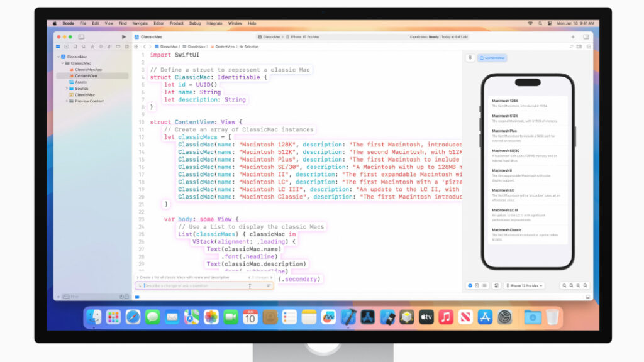Open the Find navigator in the sidebar

click(x=84, y=46)
